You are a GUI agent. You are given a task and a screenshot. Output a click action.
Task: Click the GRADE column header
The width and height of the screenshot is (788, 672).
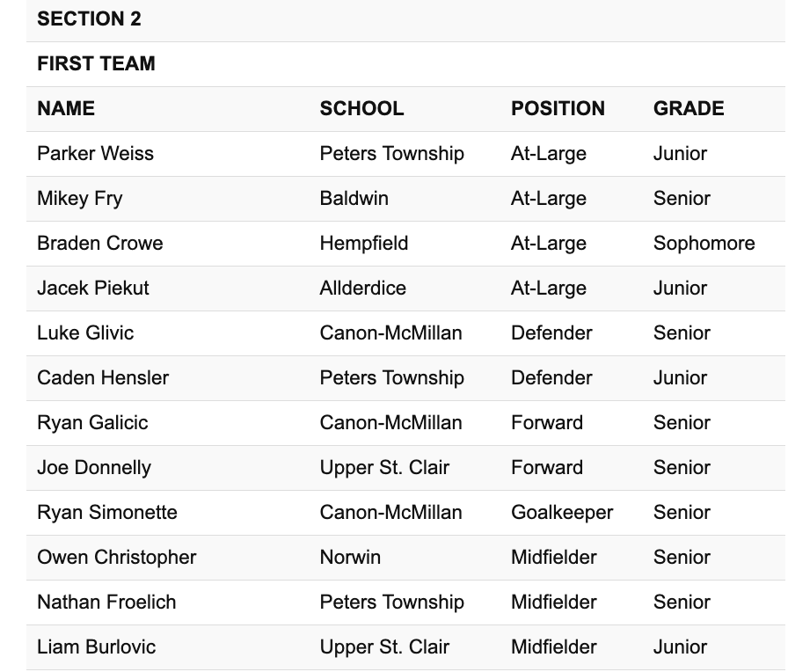(x=689, y=108)
